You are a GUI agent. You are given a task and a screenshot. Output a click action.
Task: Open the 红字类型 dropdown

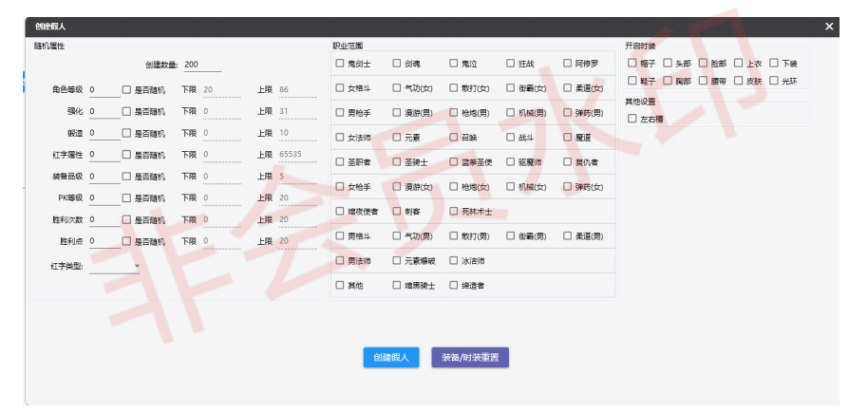(x=115, y=266)
